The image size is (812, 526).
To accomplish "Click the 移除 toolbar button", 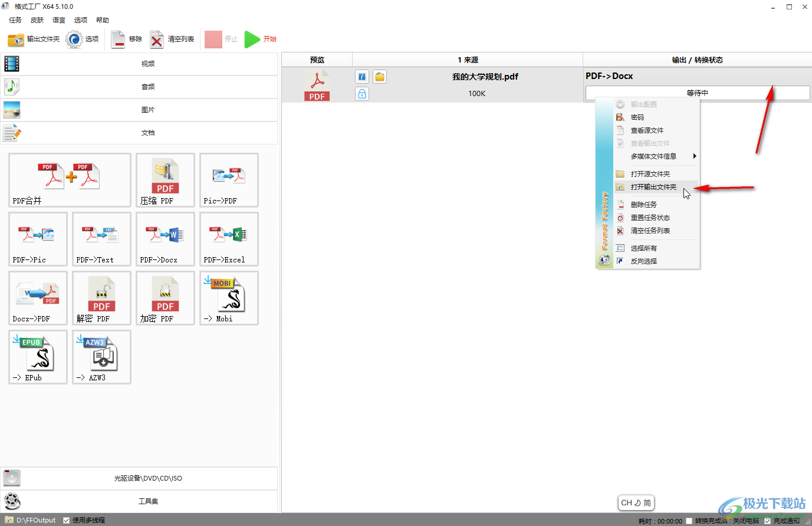I will click(x=126, y=40).
